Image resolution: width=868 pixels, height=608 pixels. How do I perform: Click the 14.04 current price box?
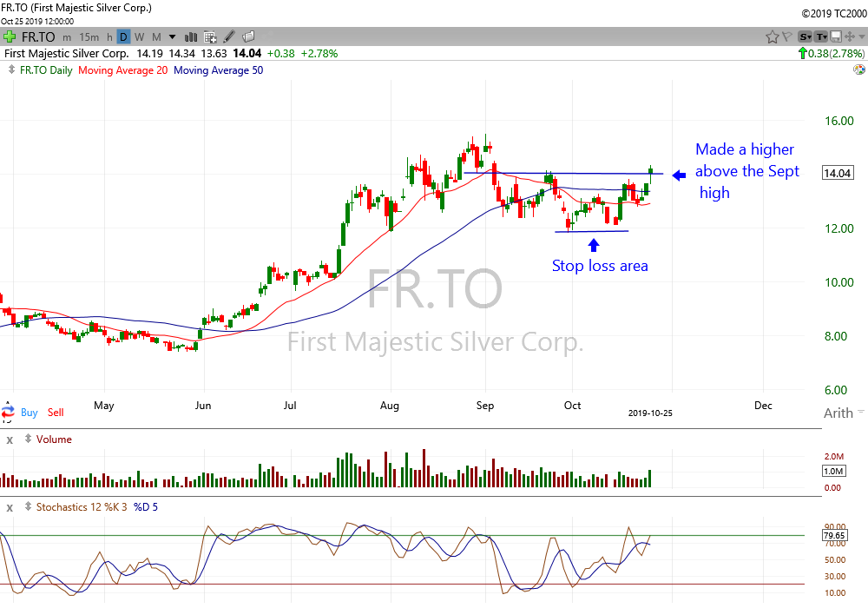click(x=838, y=173)
